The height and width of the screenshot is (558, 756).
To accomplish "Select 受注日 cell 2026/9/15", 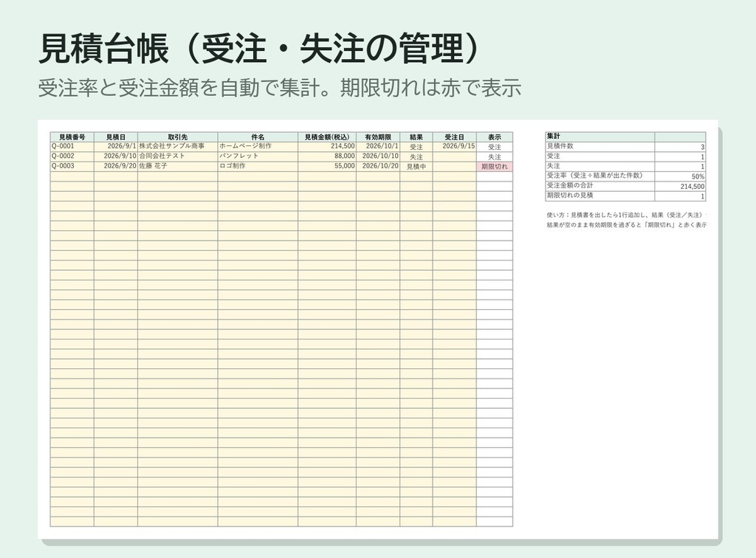I will click(x=454, y=146).
